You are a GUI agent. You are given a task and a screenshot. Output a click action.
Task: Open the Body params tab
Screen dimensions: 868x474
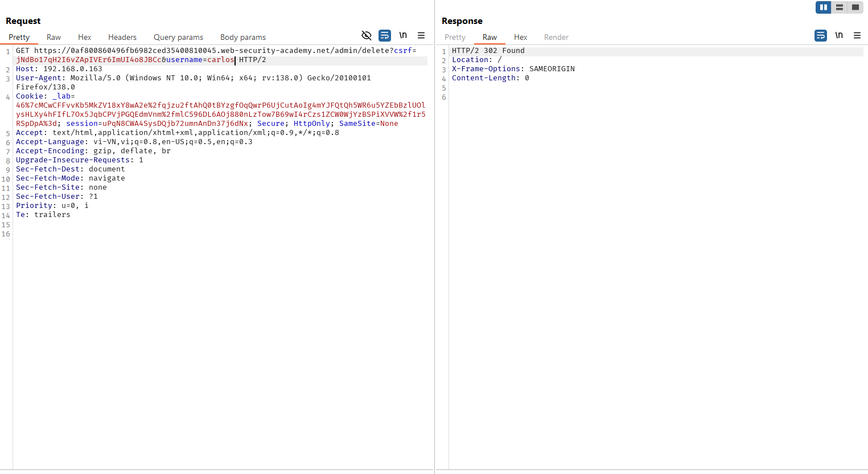click(243, 37)
